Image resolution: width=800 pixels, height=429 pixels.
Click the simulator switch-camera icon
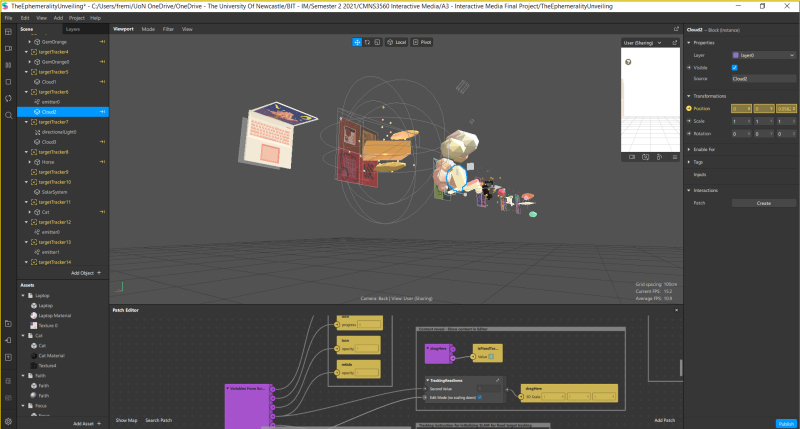(645, 157)
